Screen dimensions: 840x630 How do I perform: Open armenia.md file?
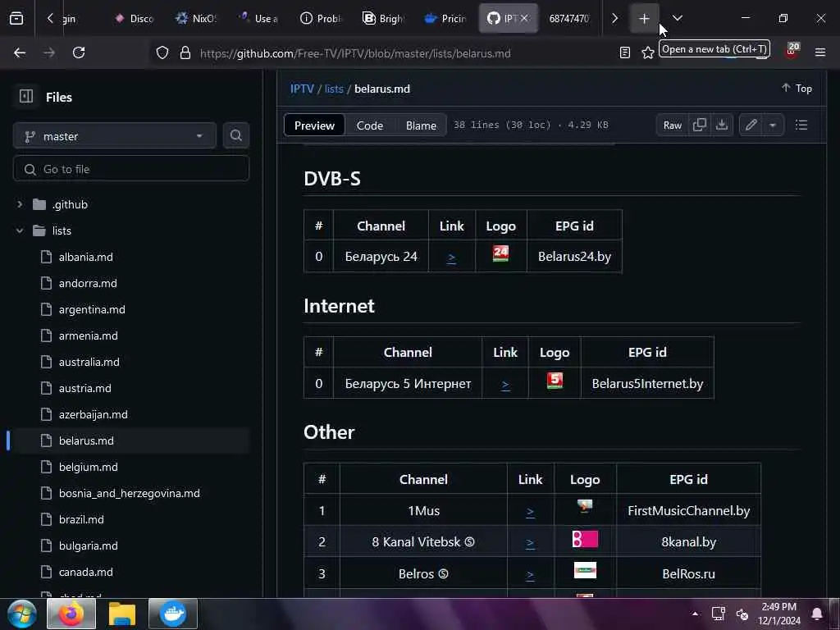tap(88, 336)
